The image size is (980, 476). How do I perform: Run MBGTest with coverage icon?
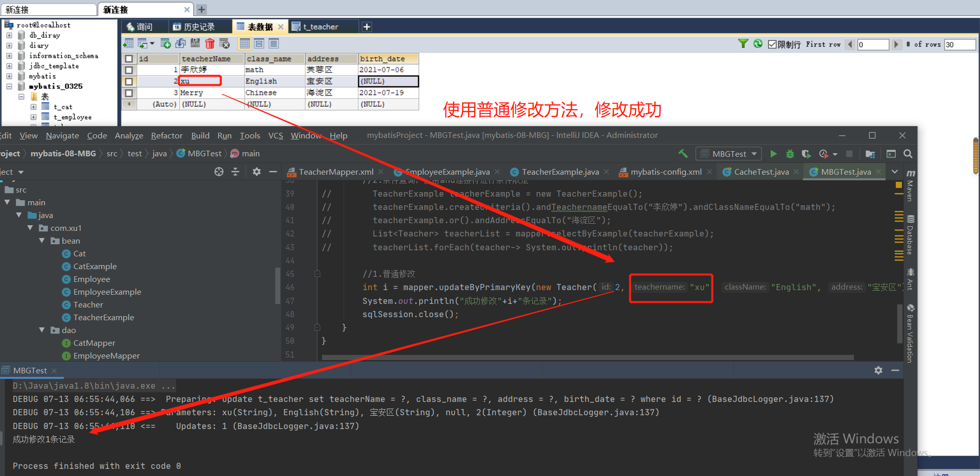(806, 154)
